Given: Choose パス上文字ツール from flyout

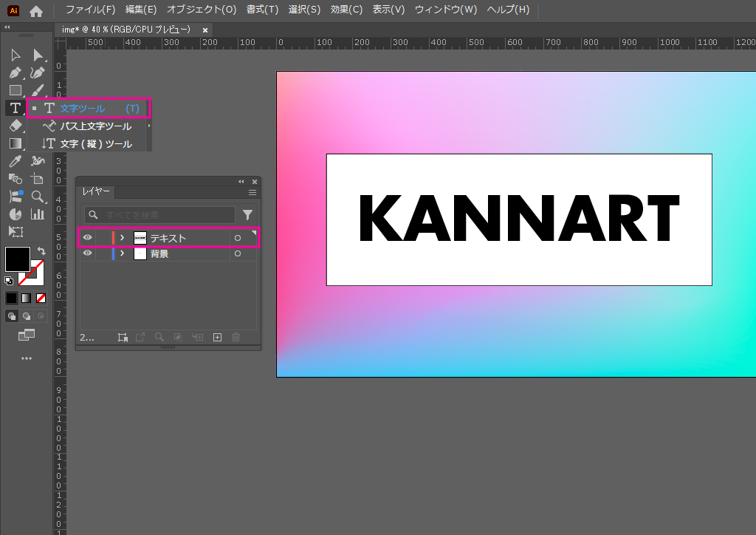Looking at the screenshot, I should [95, 126].
